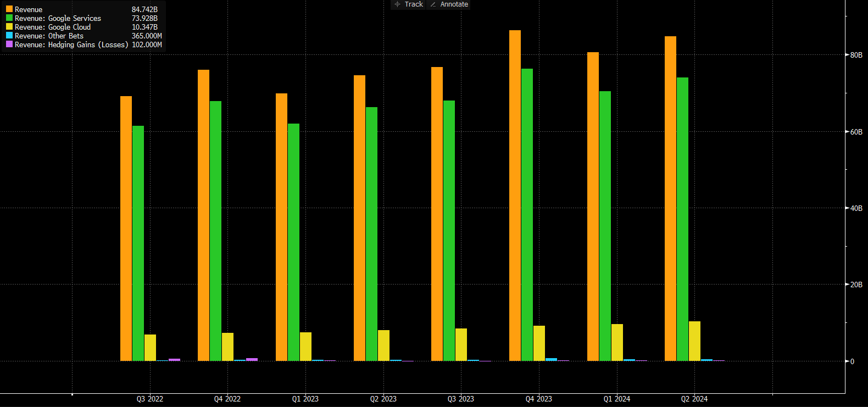Click the 60B y-axis label

pos(856,132)
